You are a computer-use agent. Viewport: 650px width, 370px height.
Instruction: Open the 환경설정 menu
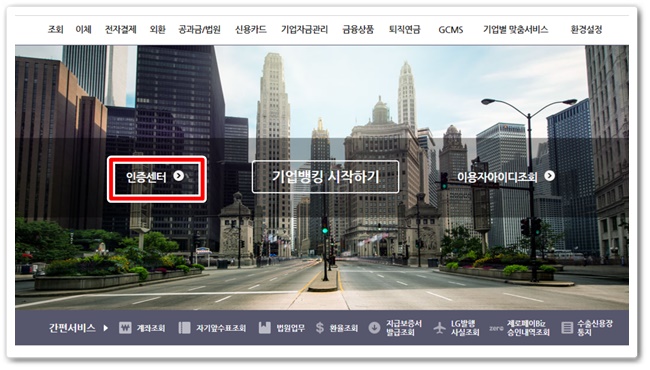586,29
